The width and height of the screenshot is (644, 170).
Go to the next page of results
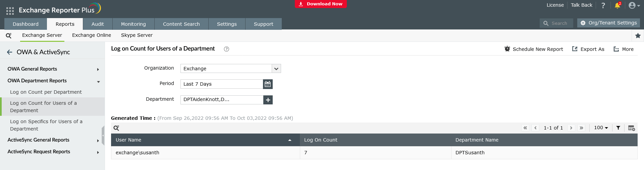[x=571, y=128]
